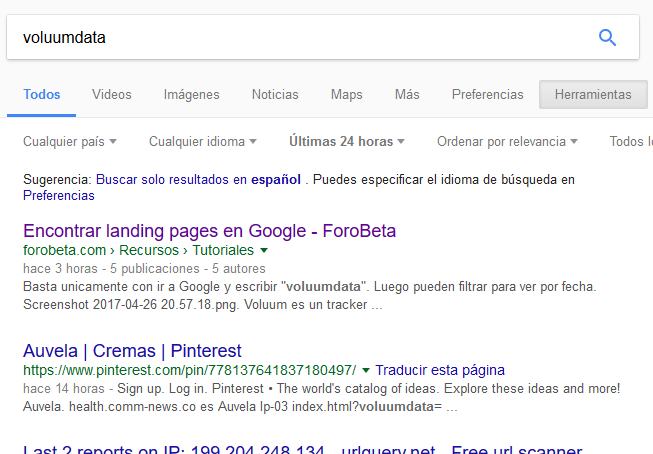This screenshot has width=653, height=454.
Task: Switch to the Videos tab
Action: point(112,95)
